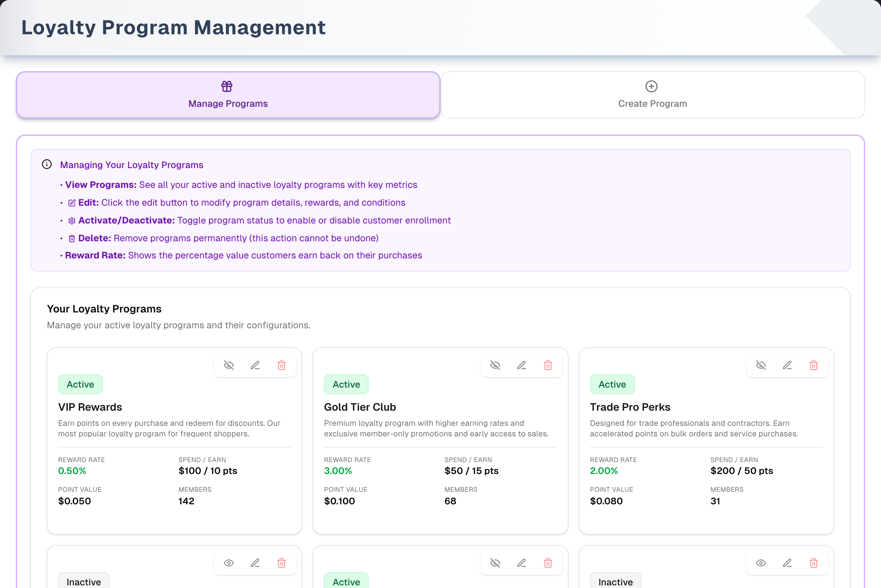Click the $0.050 point value

coord(74,501)
